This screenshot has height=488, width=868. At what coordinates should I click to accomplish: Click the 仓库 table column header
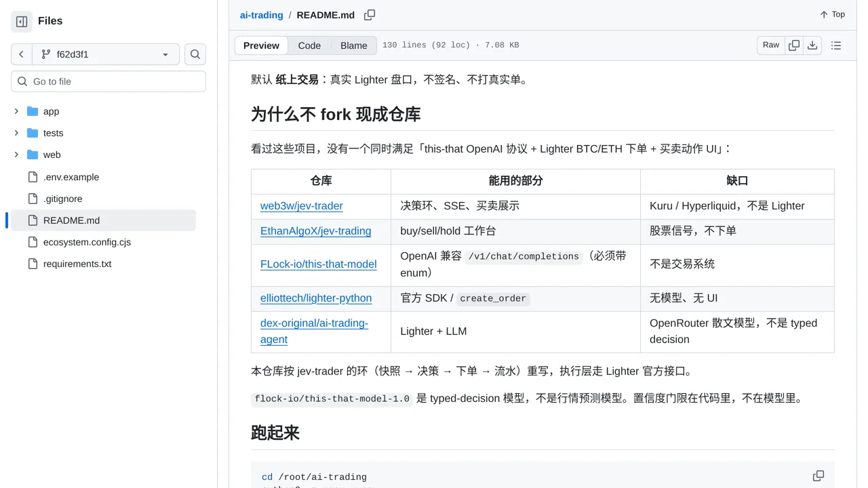coord(321,181)
